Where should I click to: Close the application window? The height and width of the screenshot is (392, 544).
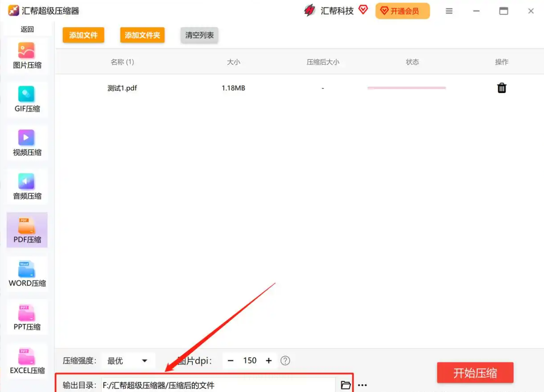[x=531, y=11]
